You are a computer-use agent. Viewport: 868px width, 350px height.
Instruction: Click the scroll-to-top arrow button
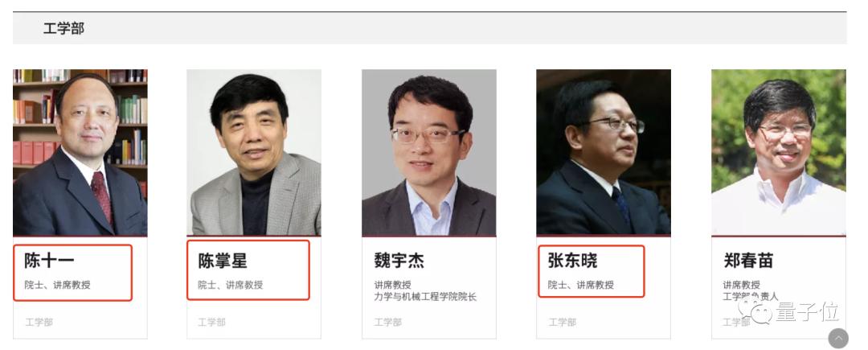(x=837, y=339)
